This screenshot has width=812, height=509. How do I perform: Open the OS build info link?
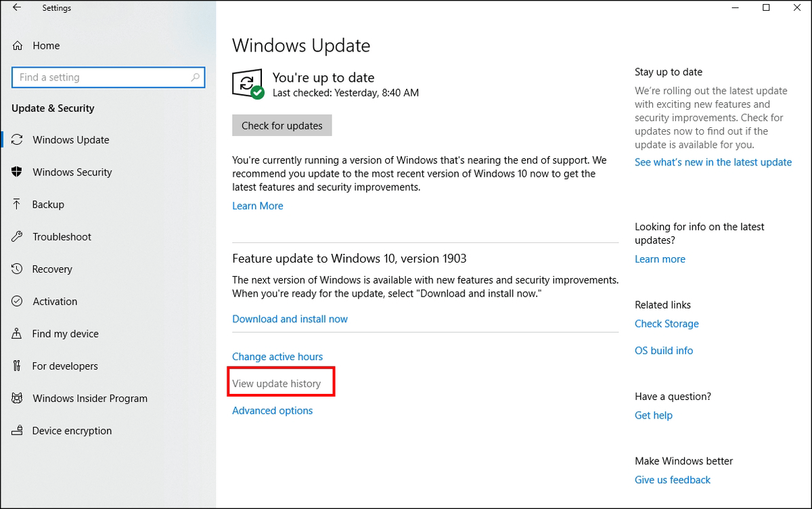coord(664,351)
